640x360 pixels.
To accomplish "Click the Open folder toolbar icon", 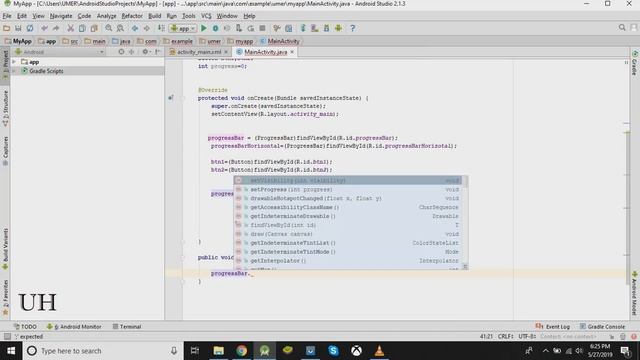I will point(7,28).
